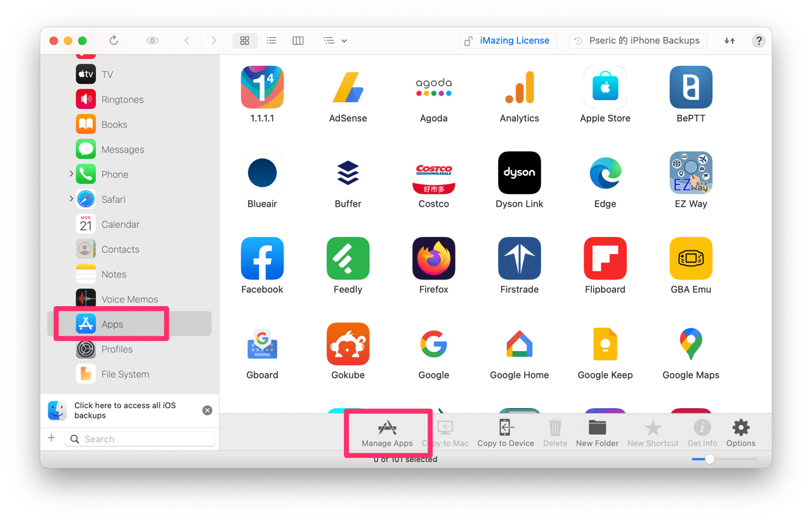Click the Buffer app icon

click(x=348, y=173)
